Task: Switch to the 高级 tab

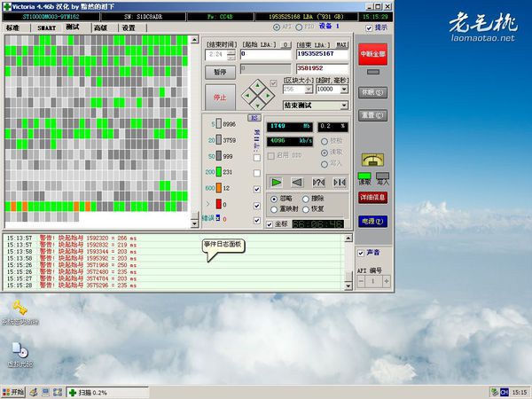Action: [x=100, y=27]
